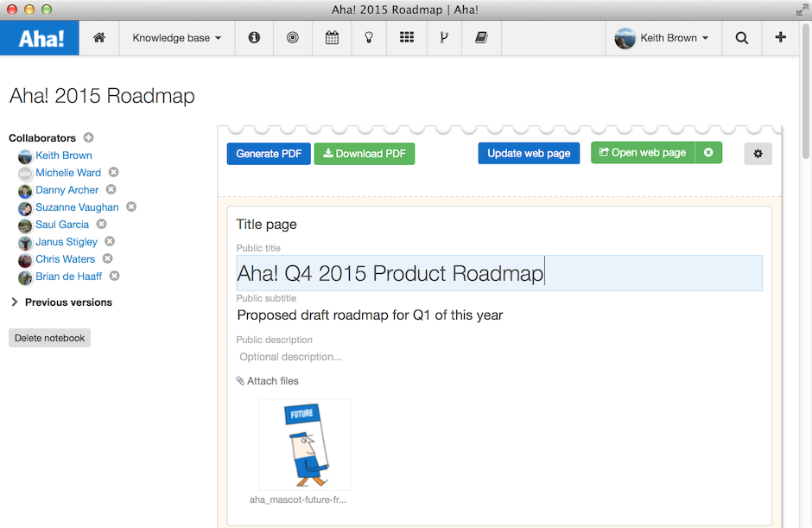The height and width of the screenshot is (528, 812).
Task: Open notebook settings via the gear icon
Action: coord(758,153)
